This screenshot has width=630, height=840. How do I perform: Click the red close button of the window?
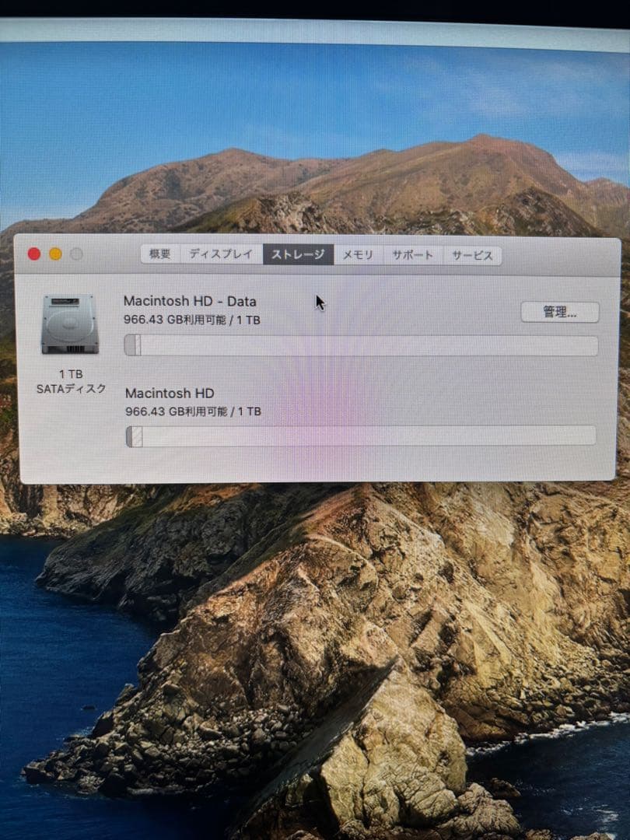pyautogui.click(x=34, y=254)
